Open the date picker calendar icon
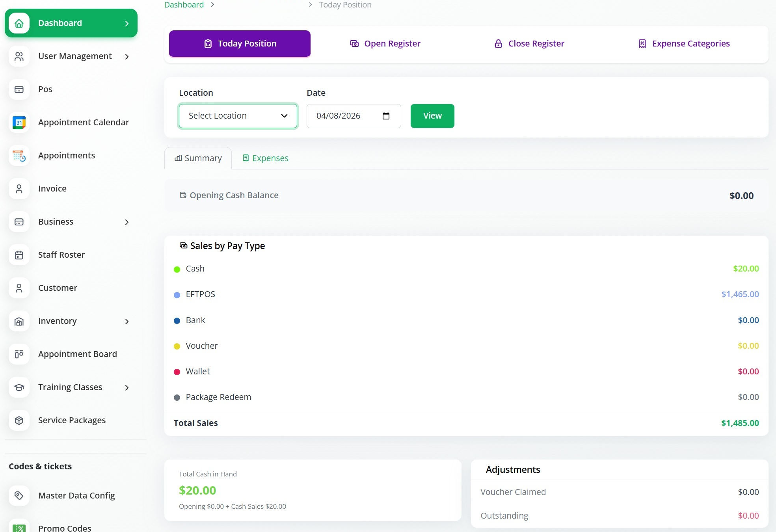Viewport: 776px width, 532px height. tap(386, 116)
